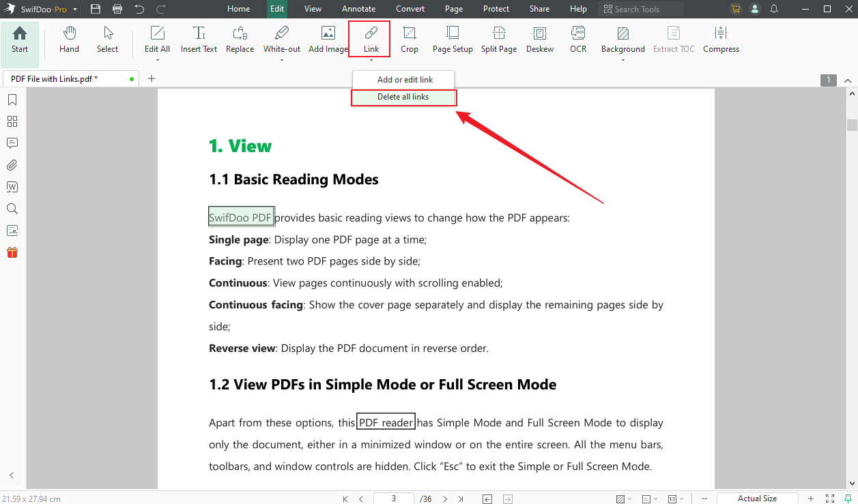Click the page number input field

(x=393, y=499)
